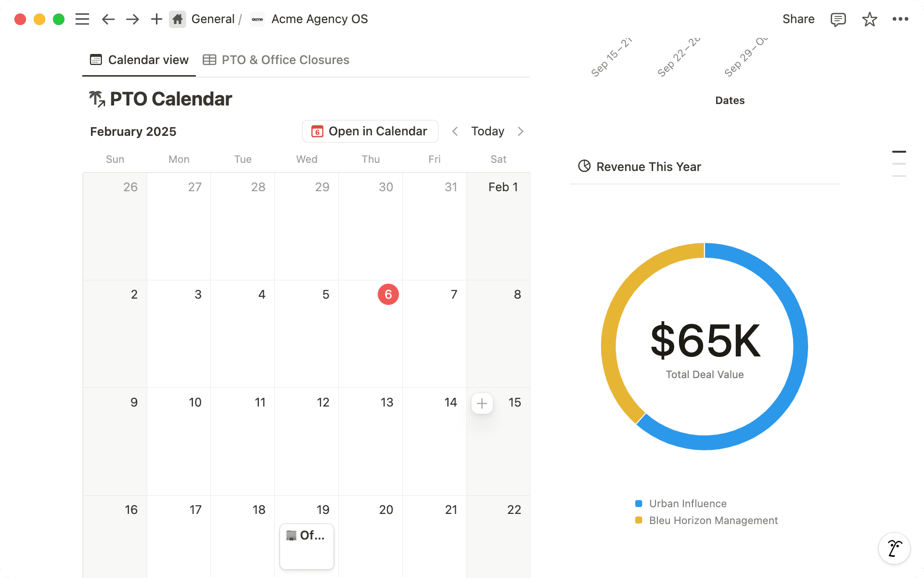The height and width of the screenshot is (578, 924).
Task: Open the more options menu with three dots
Action: [x=900, y=19]
